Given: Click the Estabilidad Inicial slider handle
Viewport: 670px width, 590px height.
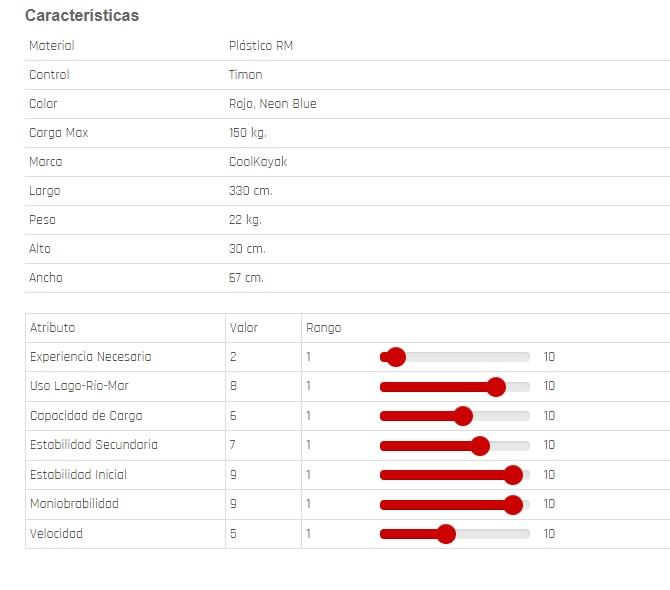Looking at the screenshot, I should [513, 475].
